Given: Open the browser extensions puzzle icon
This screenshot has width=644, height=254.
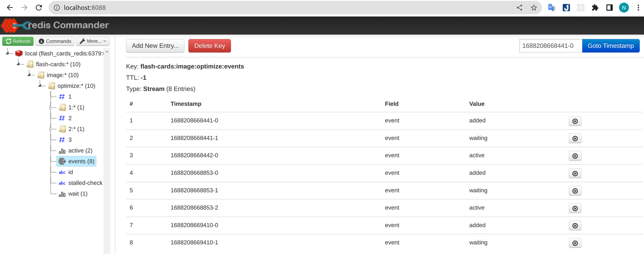Looking at the screenshot, I should pyautogui.click(x=595, y=8).
